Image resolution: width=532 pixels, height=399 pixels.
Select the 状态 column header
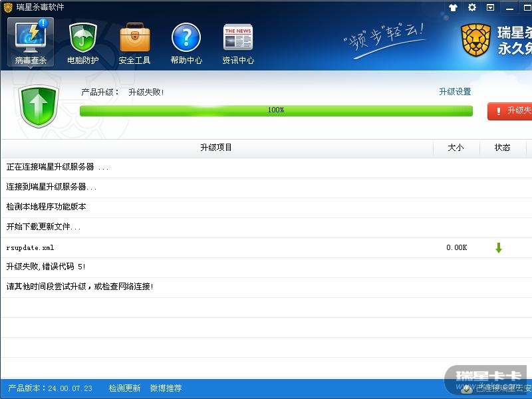tap(503, 148)
